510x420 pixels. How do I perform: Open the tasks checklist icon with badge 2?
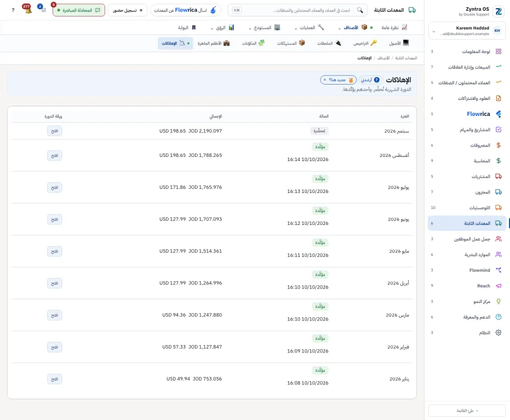pyautogui.click(x=42, y=9)
